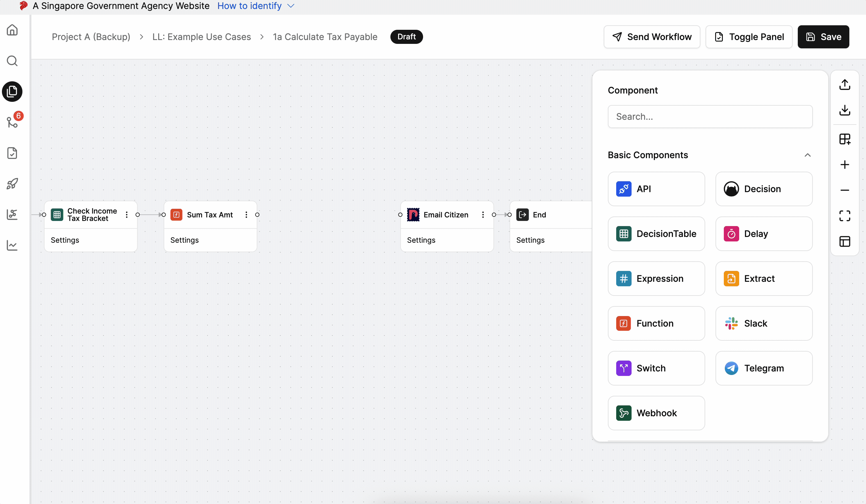Screen dimensions: 866x504
Task: Collapse the Basic Components section chevron
Action: [808, 155]
